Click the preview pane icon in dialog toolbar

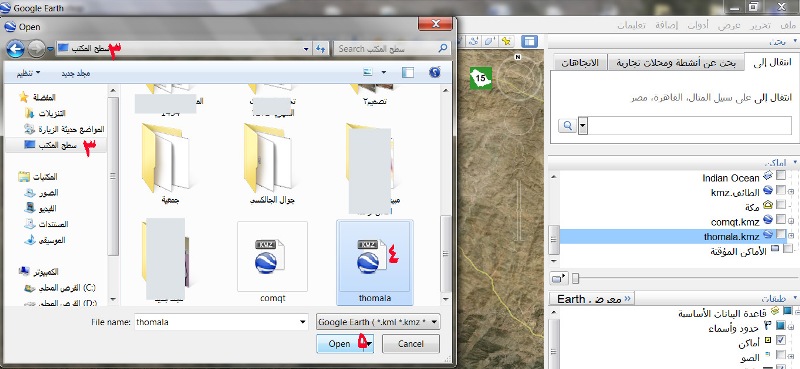pyautogui.click(x=408, y=72)
